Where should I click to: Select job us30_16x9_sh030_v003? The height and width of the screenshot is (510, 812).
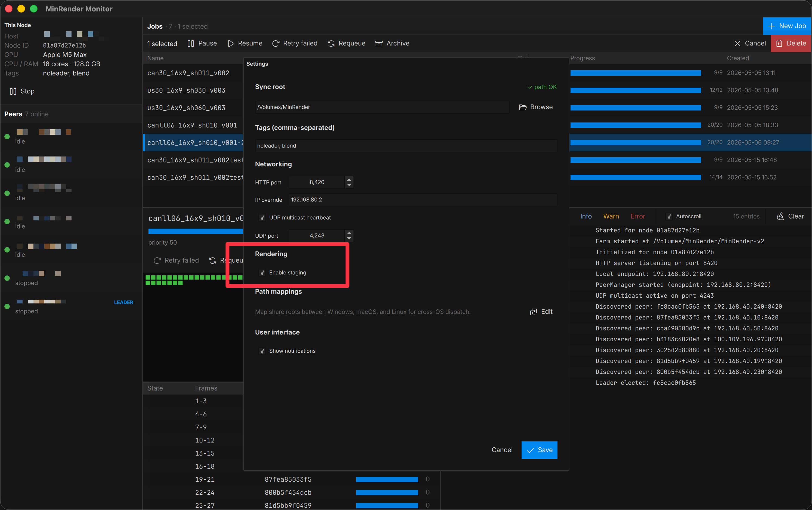186,90
